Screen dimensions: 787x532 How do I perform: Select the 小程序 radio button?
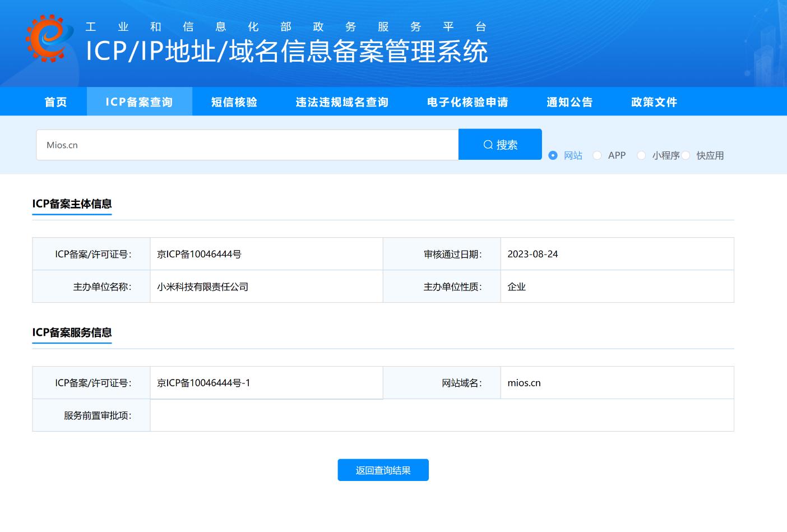(x=641, y=155)
